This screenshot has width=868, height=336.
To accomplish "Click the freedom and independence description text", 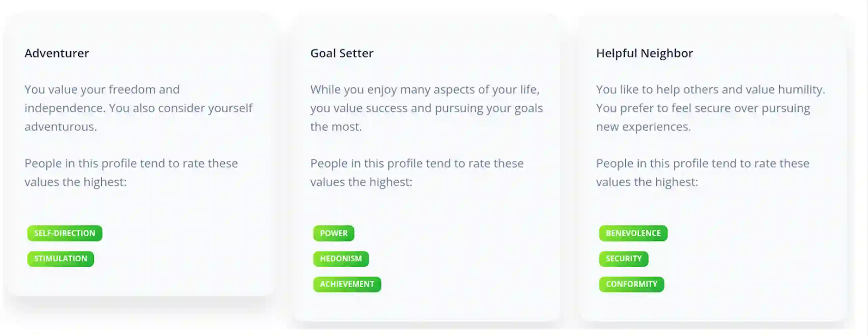I will click(x=138, y=108).
